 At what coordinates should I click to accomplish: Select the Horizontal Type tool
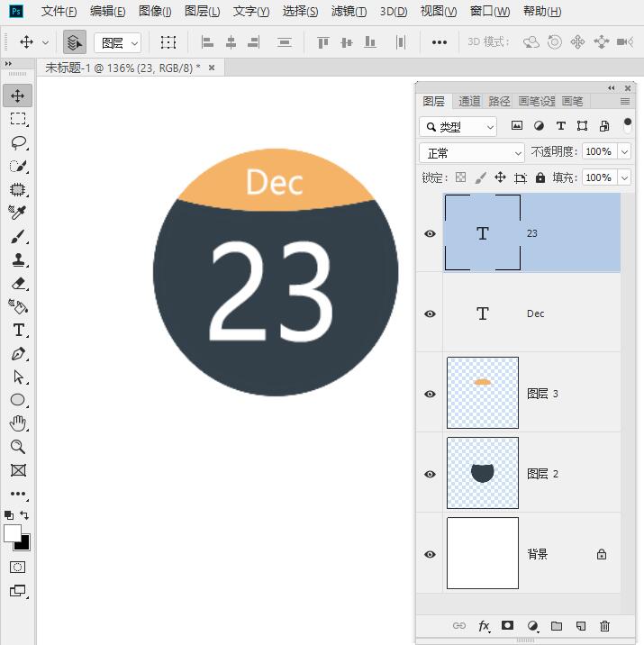coord(18,330)
